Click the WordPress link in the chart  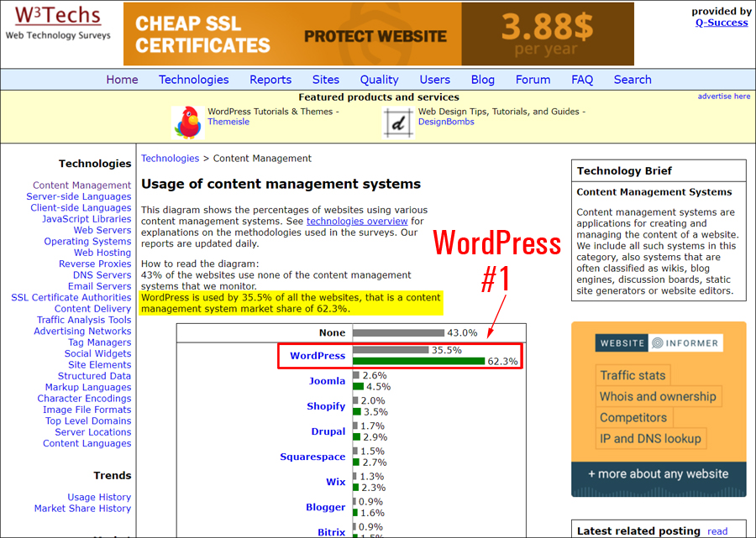pos(318,356)
